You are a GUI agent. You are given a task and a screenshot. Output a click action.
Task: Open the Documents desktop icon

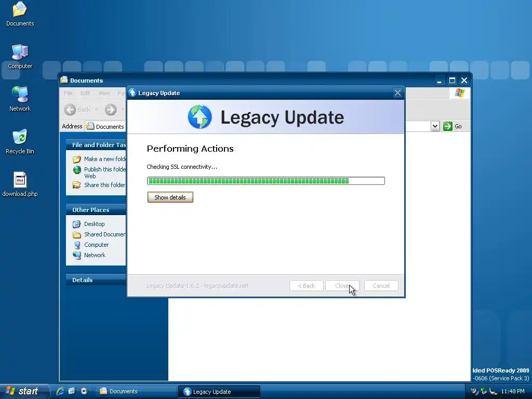tap(20, 14)
